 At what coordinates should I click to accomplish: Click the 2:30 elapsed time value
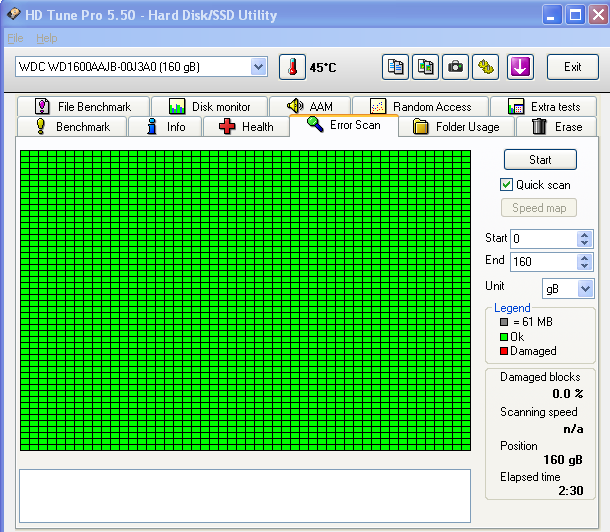point(571,491)
